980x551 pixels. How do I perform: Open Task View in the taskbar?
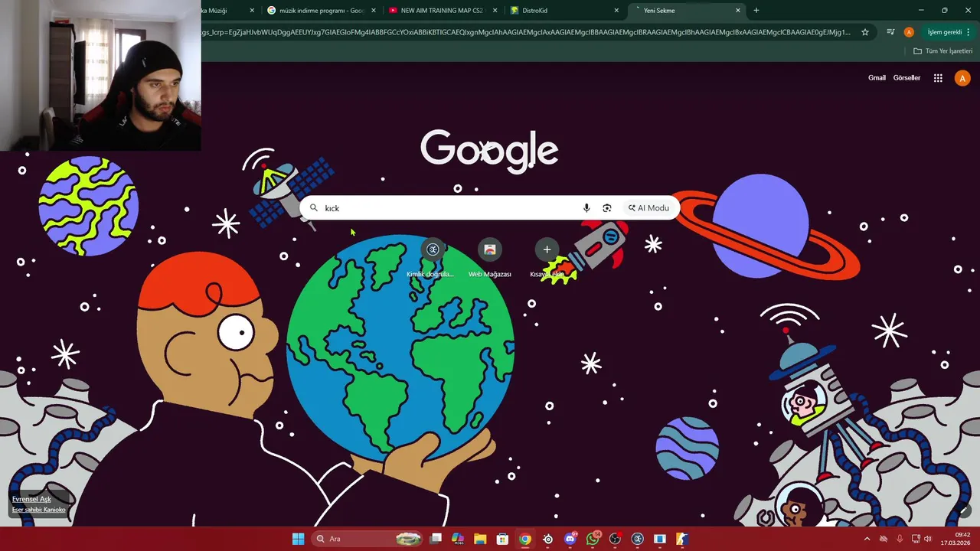pos(436,539)
